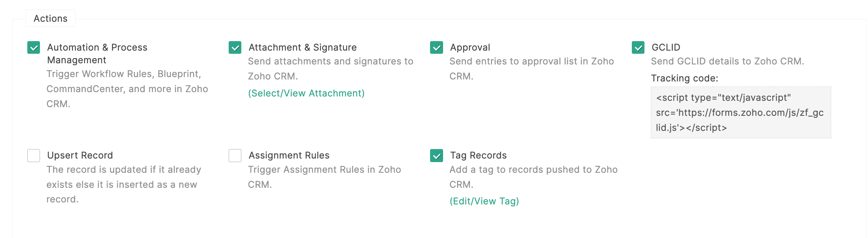The height and width of the screenshot is (238, 868).
Task: Uncheck the Tag Records checkbox
Action: 436,155
